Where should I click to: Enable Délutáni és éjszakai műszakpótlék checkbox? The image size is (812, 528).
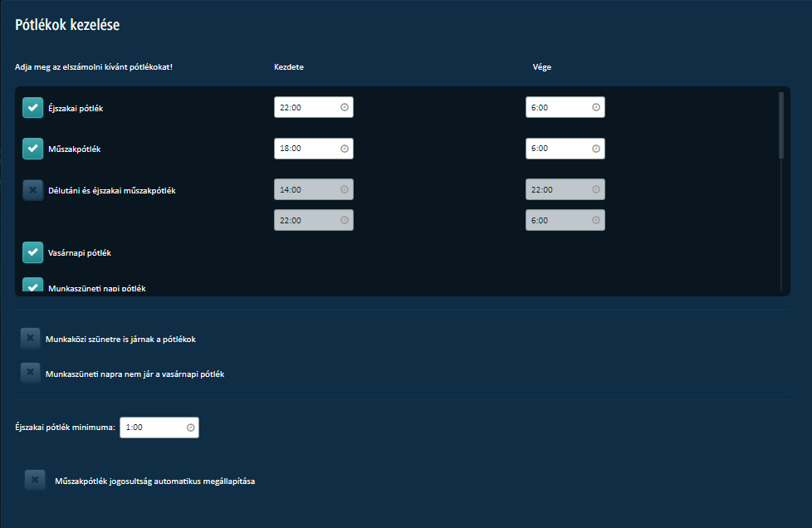(x=32, y=190)
